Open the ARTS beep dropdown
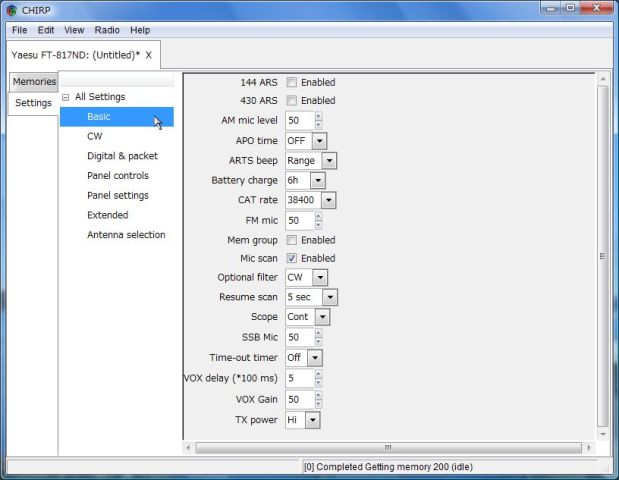This screenshot has height=480, width=619. pos(329,161)
